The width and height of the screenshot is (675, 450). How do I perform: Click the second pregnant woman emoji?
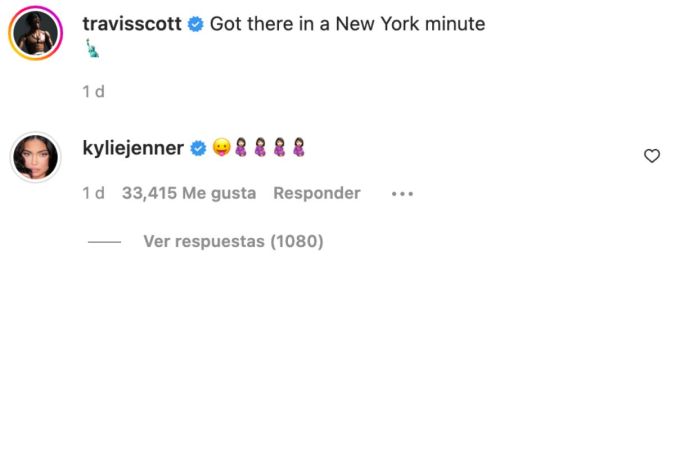260,149
